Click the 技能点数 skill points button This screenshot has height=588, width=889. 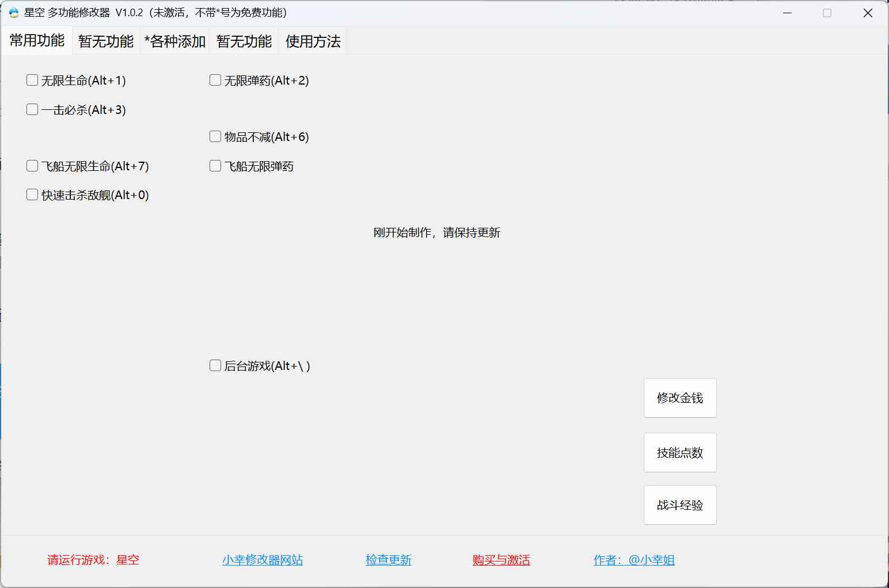[679, 452]
